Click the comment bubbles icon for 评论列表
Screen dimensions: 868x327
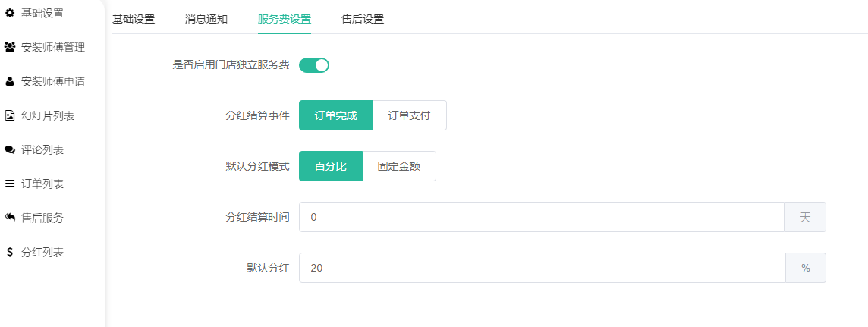10,149
